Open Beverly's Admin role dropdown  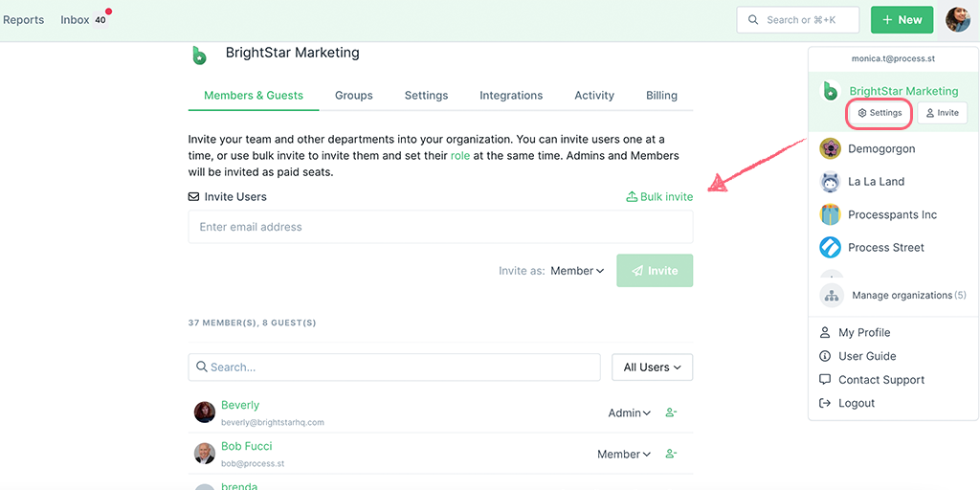tap(630, 413)
